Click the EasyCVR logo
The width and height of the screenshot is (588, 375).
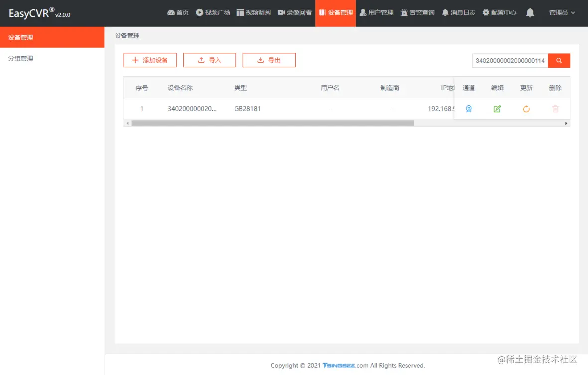pos(39,13)
